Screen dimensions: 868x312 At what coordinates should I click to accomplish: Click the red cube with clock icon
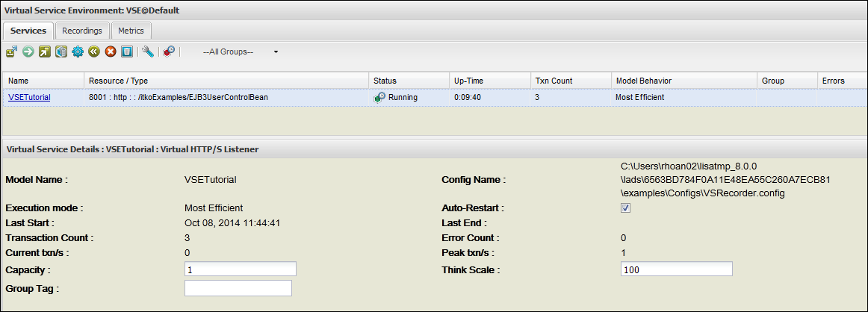click(x=169, y=52)
